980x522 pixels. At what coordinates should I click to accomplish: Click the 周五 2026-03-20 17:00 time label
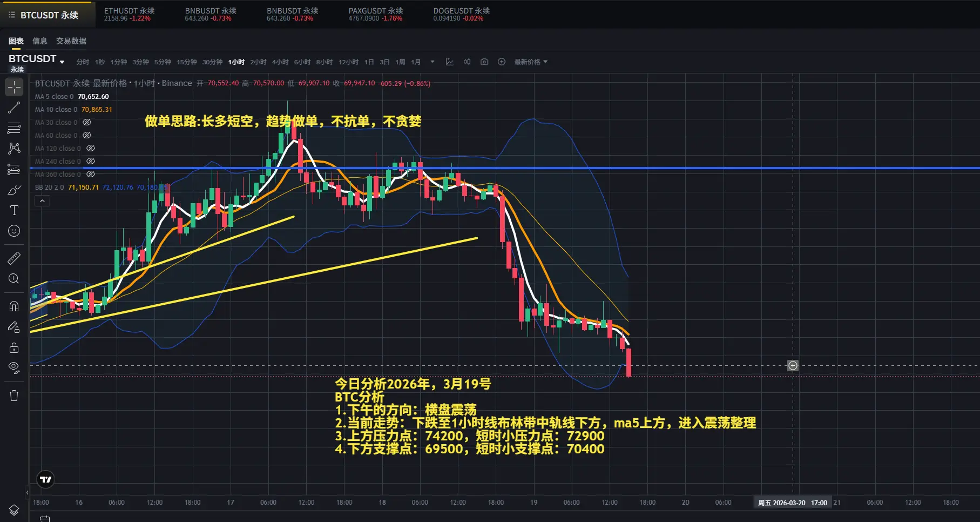[x=793, y=503]
